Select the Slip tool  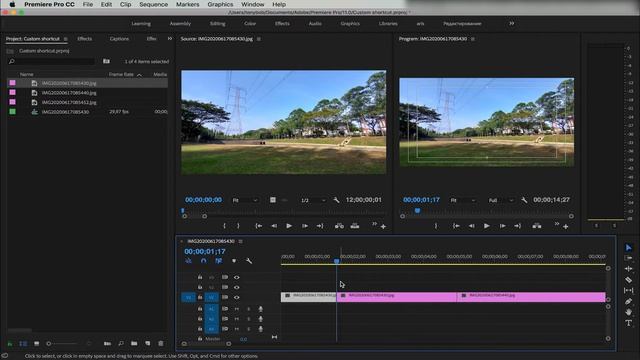(629, 290)
